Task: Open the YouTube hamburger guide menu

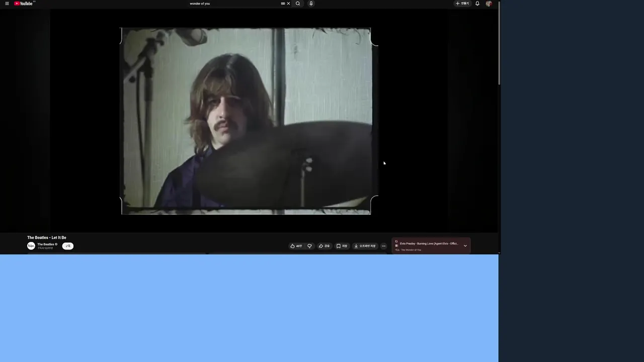Action: pos(7,4)
